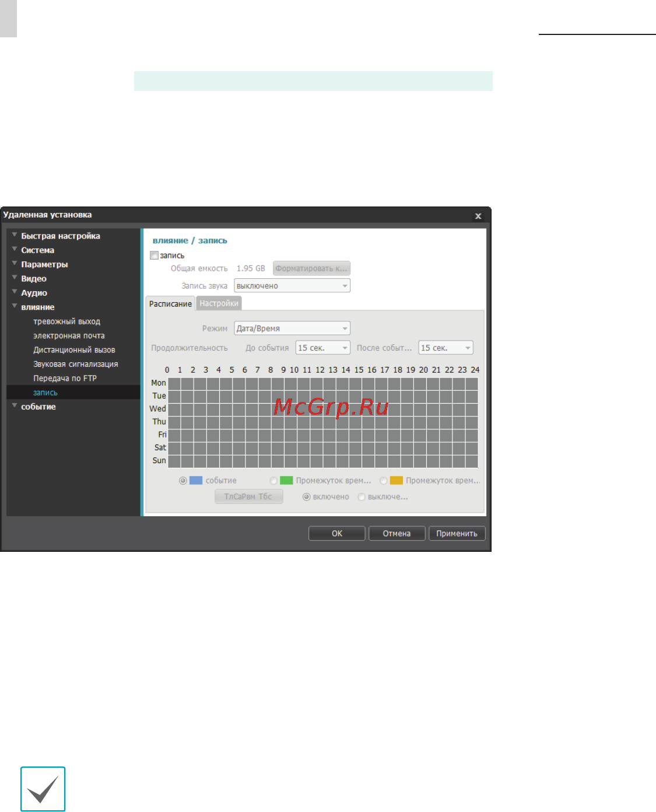Viewport: 656px width, 812px height.
Task: Click the green Промежуток color swatch
Action: tap(286, 481)
